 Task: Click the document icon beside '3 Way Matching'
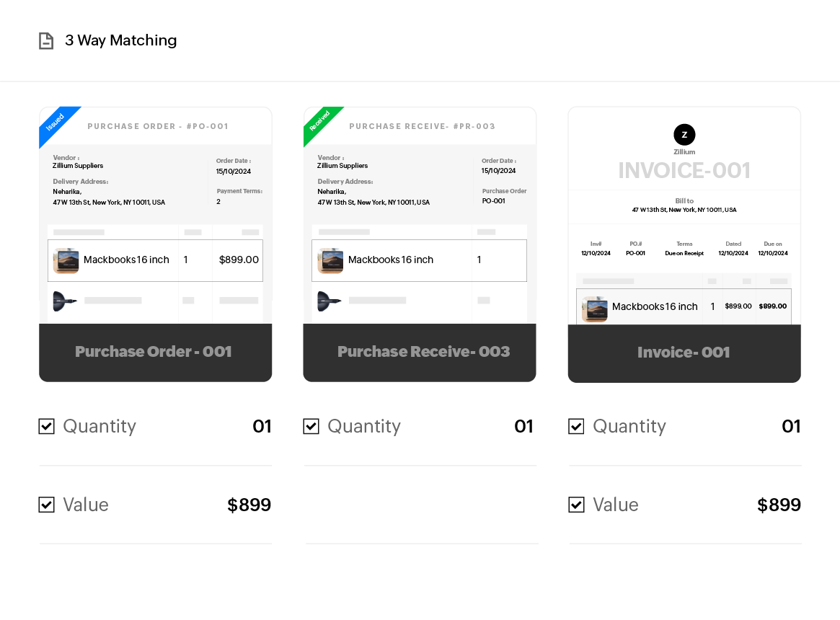click(46, 41)
